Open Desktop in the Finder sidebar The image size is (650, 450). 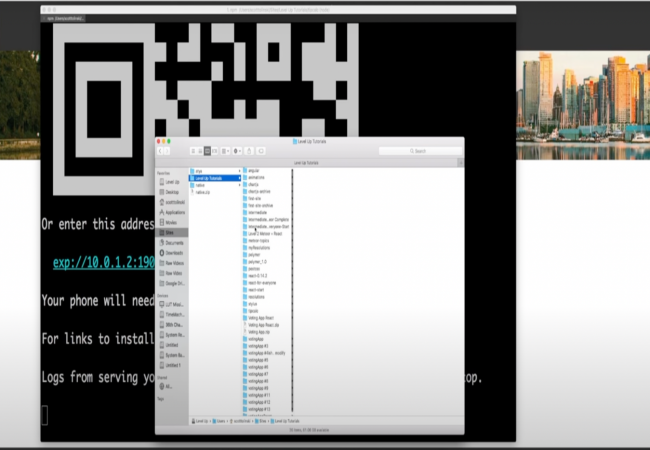(169, 192)
